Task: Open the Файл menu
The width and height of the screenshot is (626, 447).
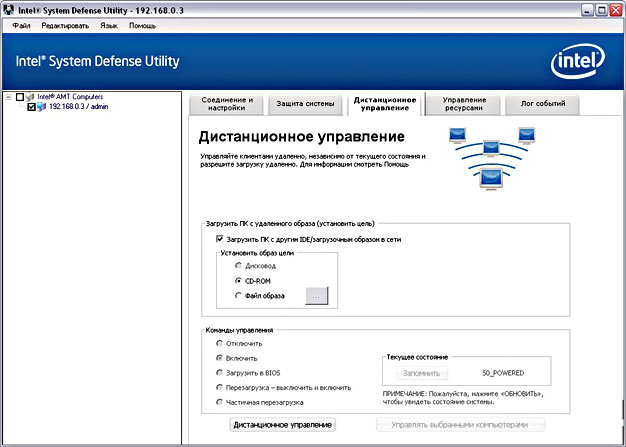Action: pyautogui.click(x=22, y=24)
